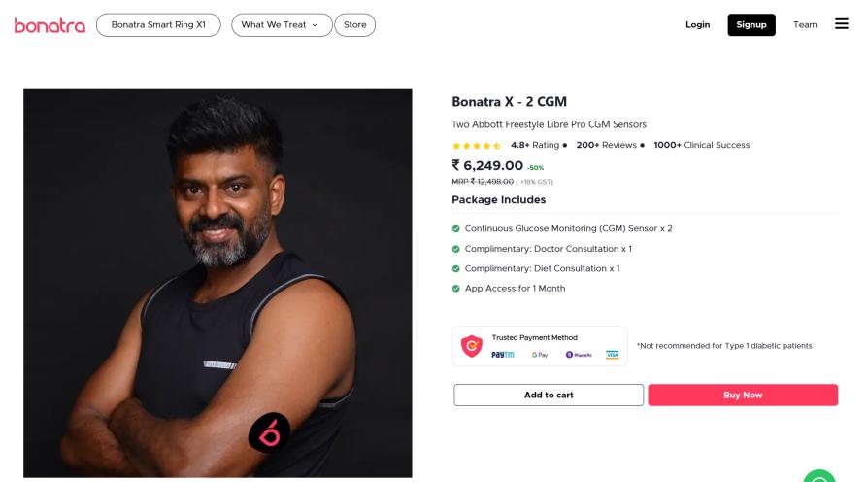Click the star rating icons
The height and width of the screenshot is (482, 868).
pos(477,145)
